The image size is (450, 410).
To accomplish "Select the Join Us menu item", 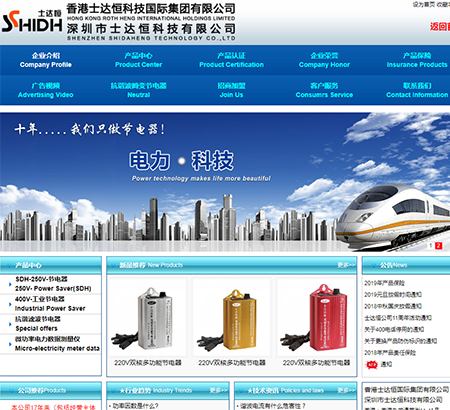I will point(231,90).
